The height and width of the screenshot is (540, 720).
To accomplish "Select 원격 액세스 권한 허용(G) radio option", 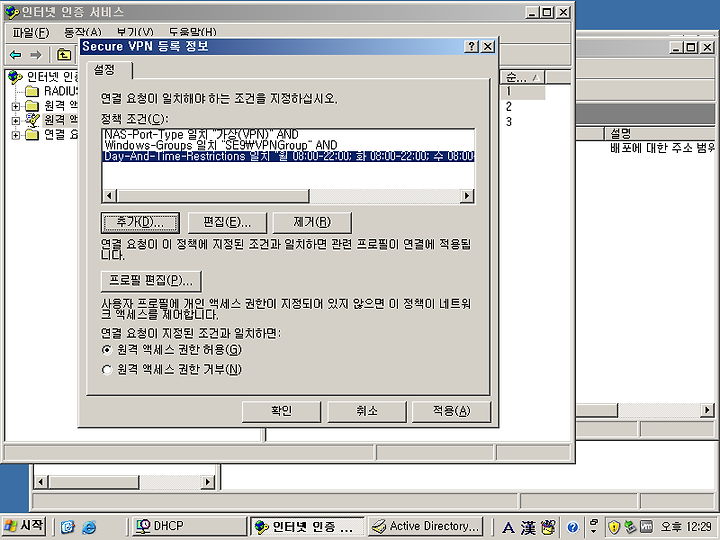I will 171,350.
